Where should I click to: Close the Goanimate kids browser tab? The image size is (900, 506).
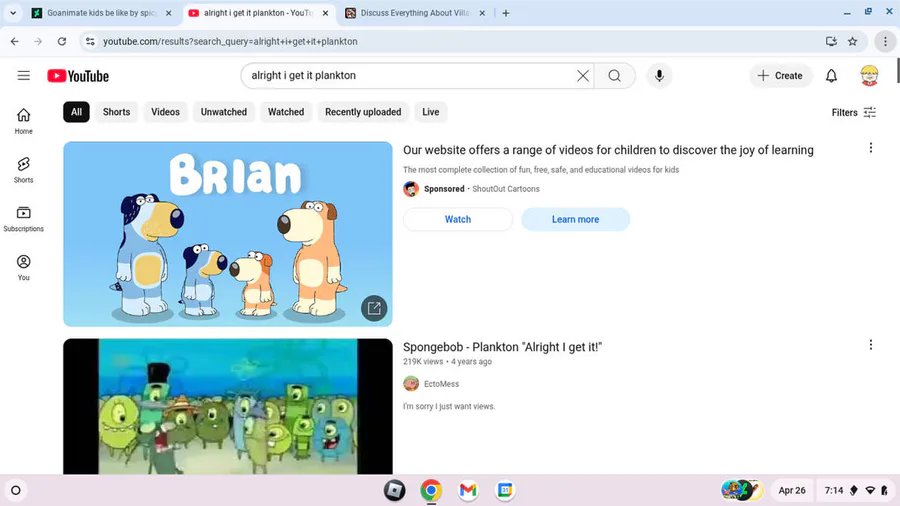pyautogui.click(x=168, y=13)
